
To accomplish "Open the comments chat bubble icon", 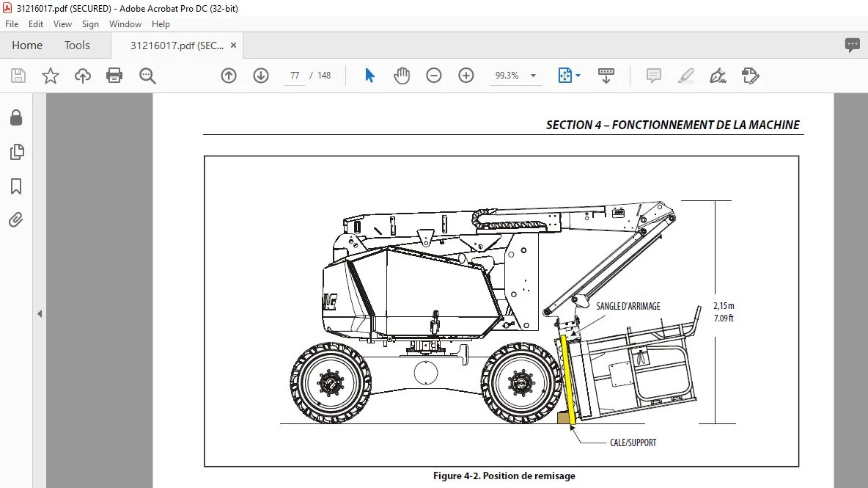I will 853,45.
